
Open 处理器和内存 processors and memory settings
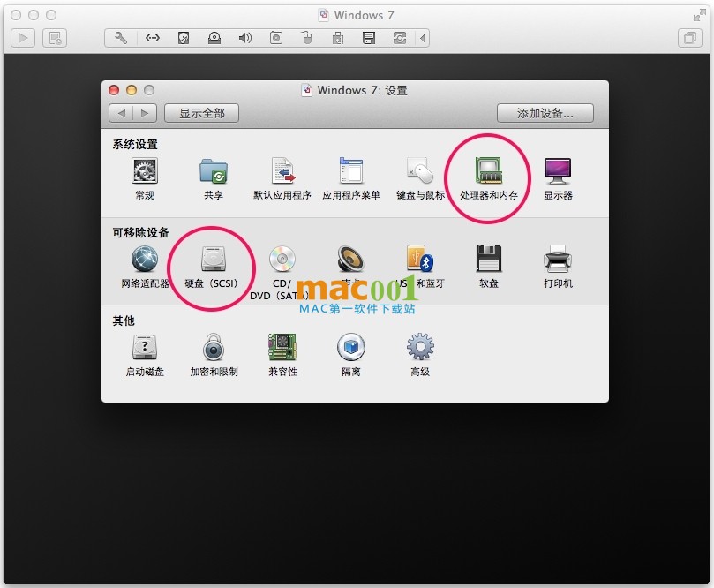click(x=489, y=179)
